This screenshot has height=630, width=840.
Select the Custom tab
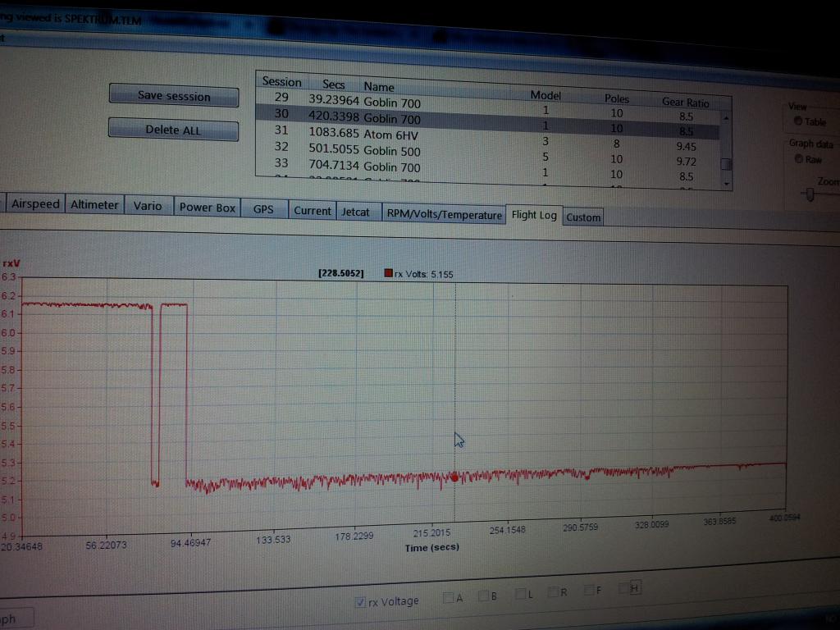pyautogui.click(x=583, y=217)
